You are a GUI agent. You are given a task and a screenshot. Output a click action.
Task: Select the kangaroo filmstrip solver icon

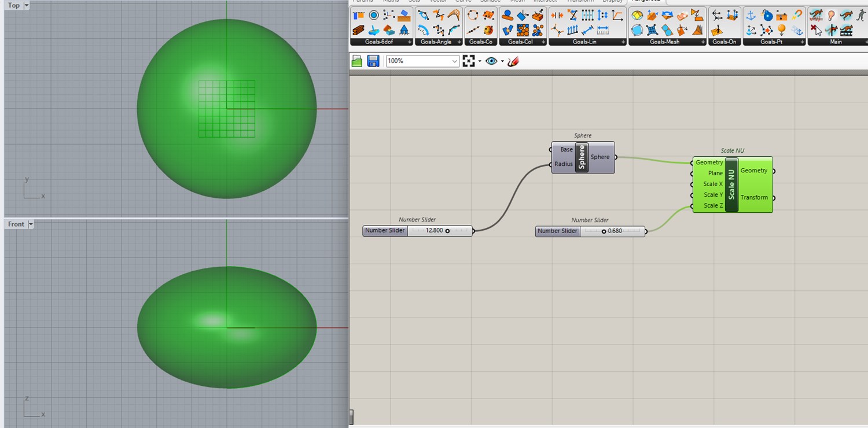847,30
